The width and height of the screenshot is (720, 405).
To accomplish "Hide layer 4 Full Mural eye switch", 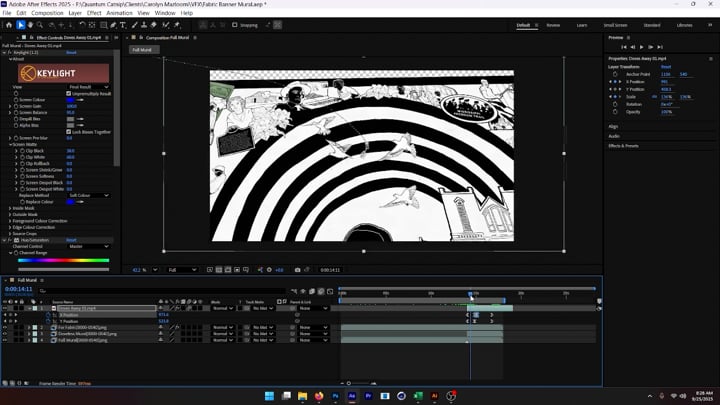I will tap(5, 340).
